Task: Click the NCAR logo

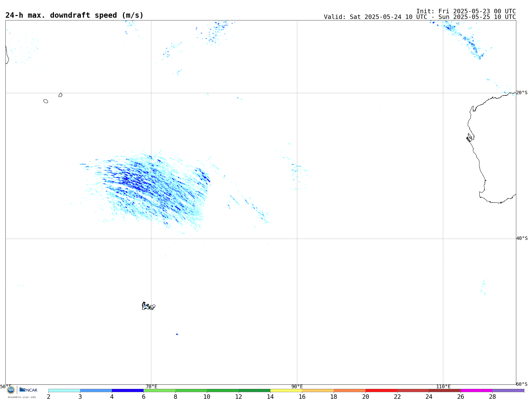Action: (x=28, y=390)
